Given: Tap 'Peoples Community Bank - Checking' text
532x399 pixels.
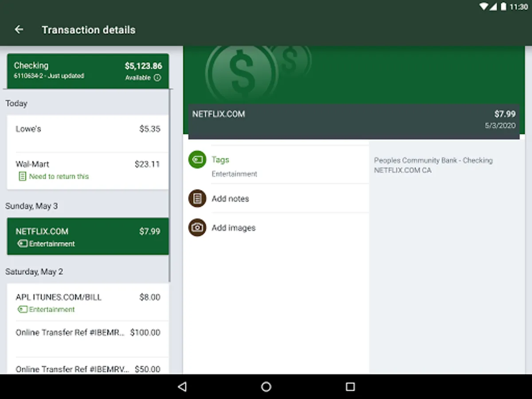Looking at the screenshot, I should (433, 160).
